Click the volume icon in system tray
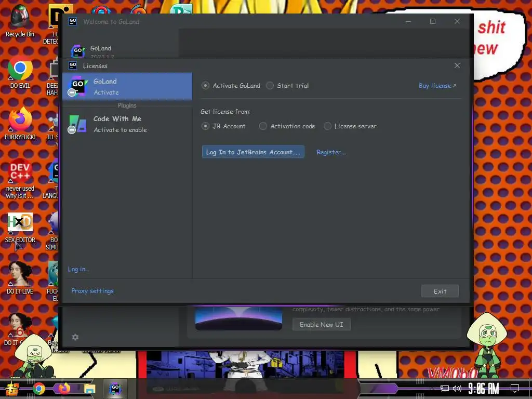Viewport: 532px width, 399px height. coord(457,389)
